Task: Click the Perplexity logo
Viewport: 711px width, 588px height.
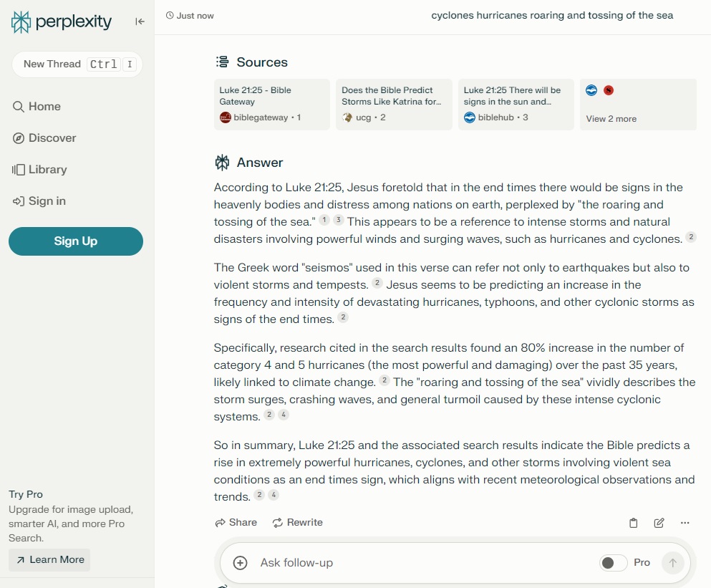Action: [x=62, y=22]
